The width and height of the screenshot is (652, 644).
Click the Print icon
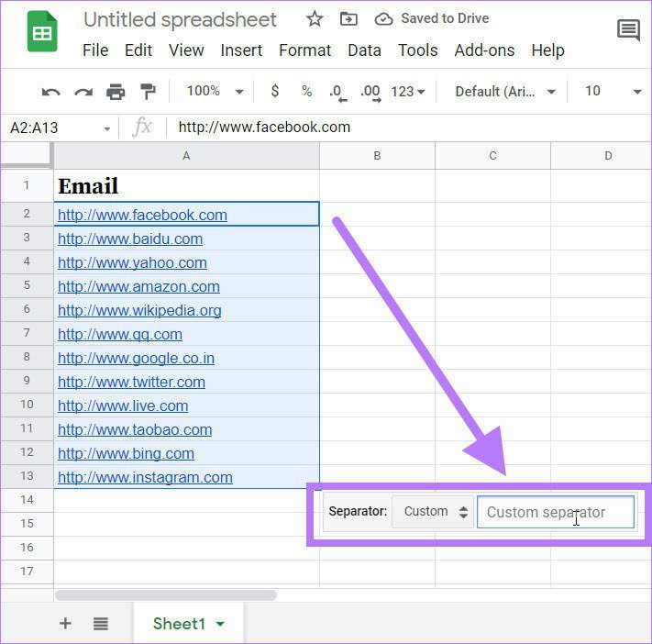(x=116, y=92)
